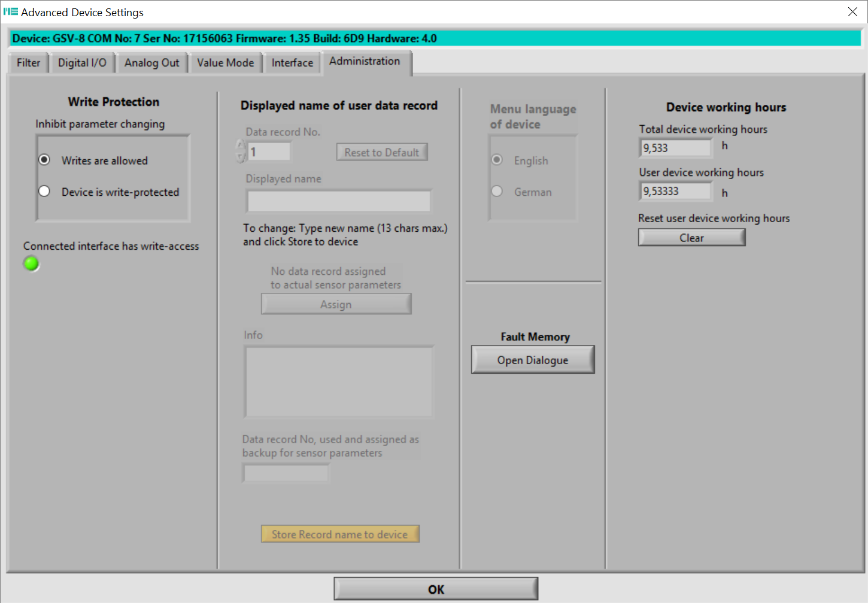Open the Digital I/O tab
The height and width of the screenshot is (603, 868).
pos(82,63)
